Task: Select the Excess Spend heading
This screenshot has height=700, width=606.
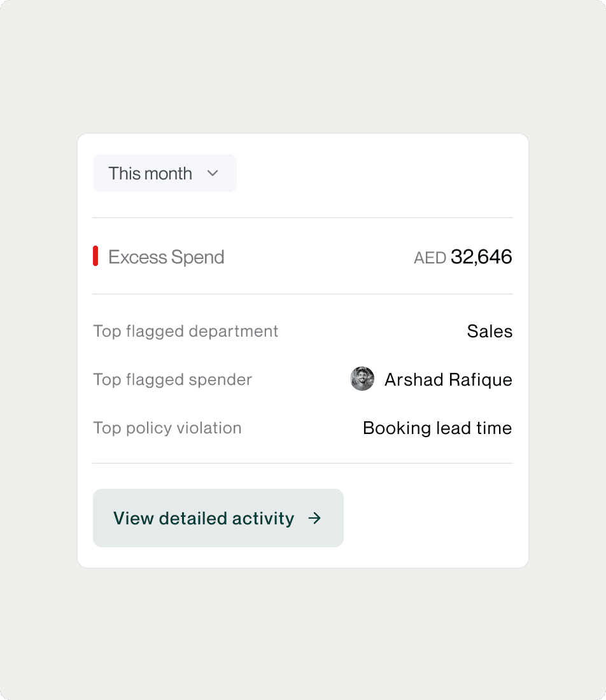Action: pos(166,257)
